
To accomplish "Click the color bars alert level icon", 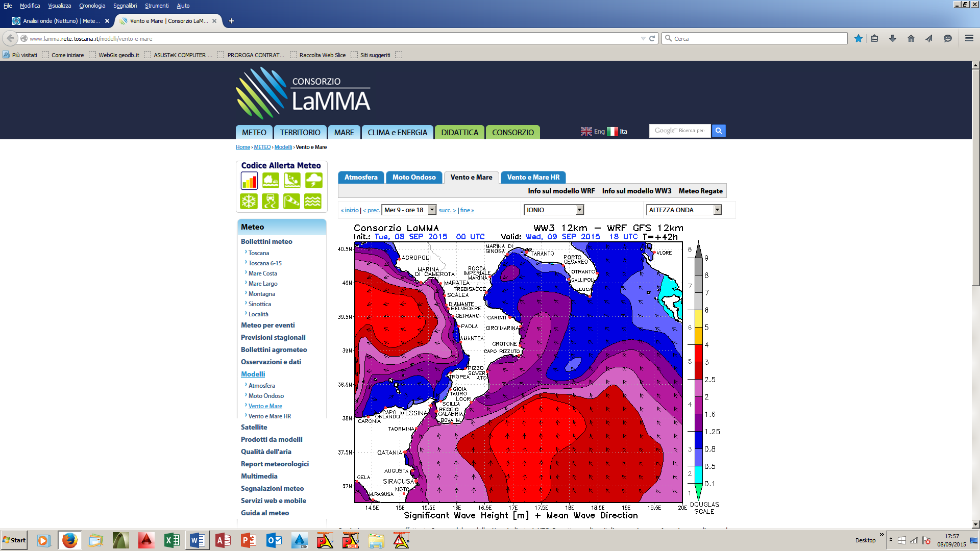I will coord(249,181).
